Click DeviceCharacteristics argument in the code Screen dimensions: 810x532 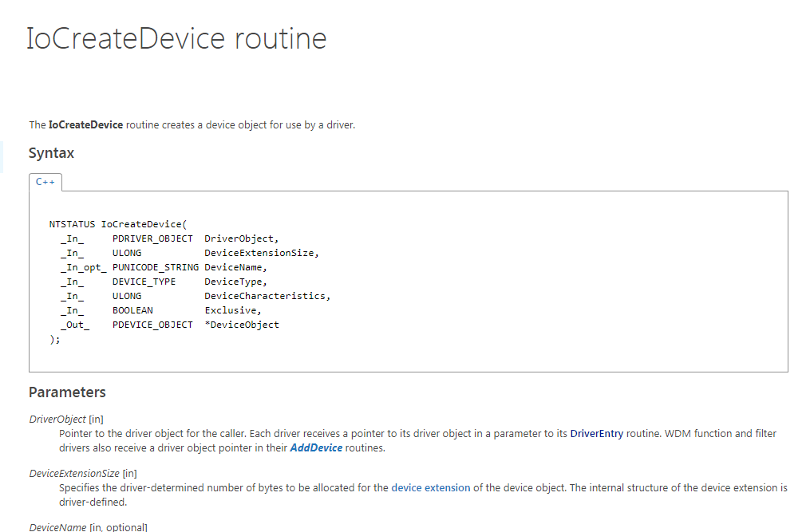coord(267,296)
